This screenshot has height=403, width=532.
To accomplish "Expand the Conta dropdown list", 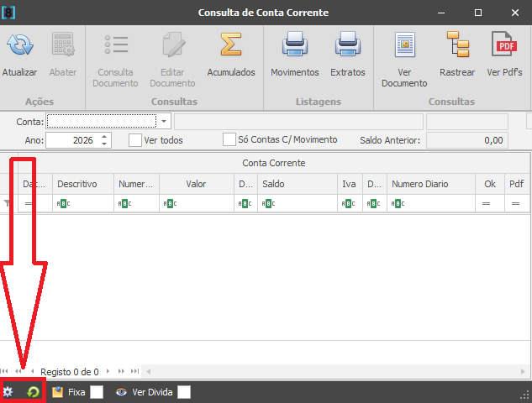I will coord(165,122).
